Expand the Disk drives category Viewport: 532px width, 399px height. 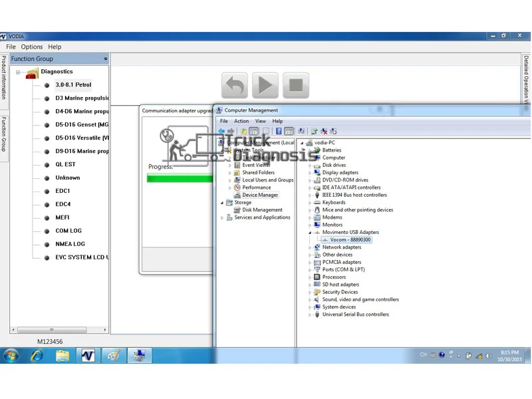tap(310, 165)
